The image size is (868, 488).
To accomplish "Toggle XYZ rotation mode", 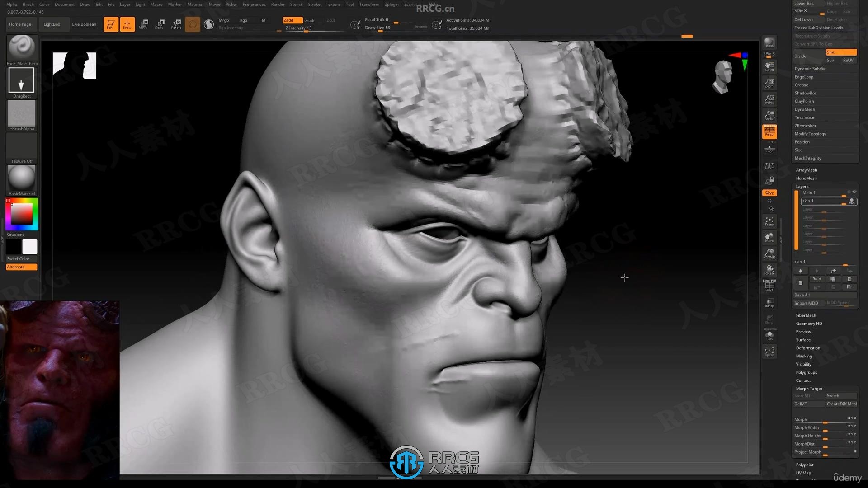I will tap(769, 193).
